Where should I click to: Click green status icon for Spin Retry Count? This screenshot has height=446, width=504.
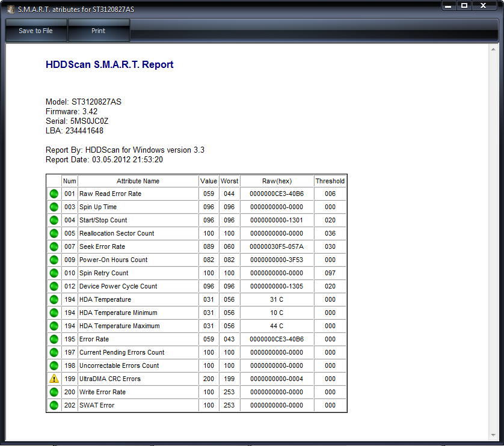(x=54, y=273)
